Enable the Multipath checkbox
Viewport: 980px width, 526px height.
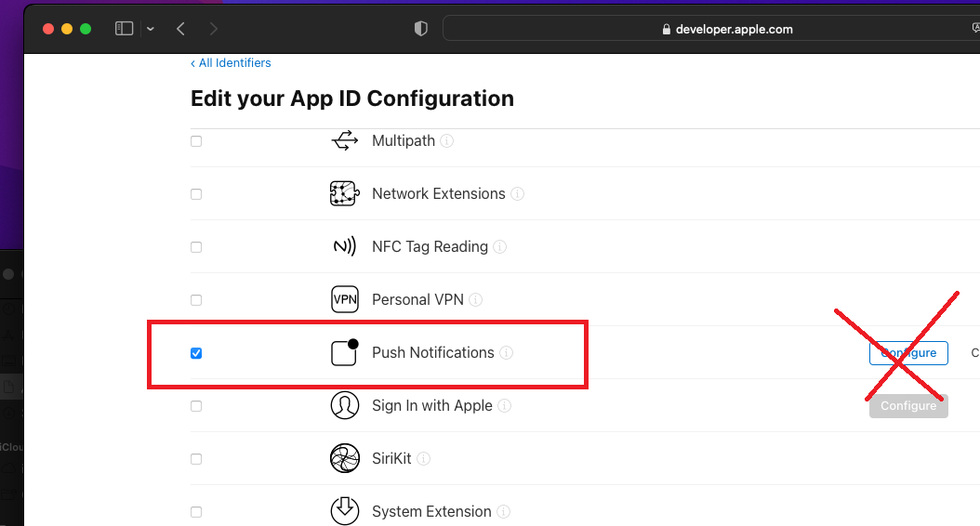(x=196, y=141)
